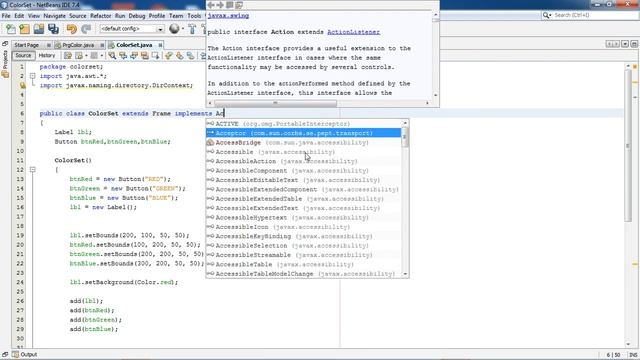Click Find Previous Occurrence editor icon
Viewport: 640px width, 360px height.
[123, 56]
